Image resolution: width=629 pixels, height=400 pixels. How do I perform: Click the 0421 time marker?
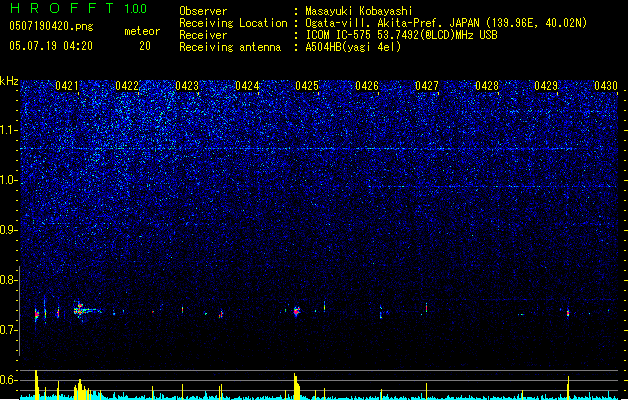(67, 86)
